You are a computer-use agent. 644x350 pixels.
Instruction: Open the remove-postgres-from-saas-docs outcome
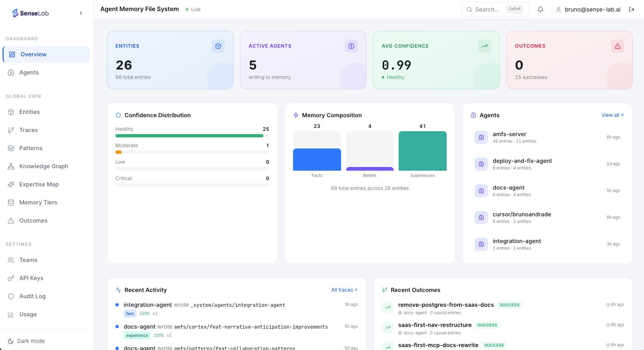pyautogui.click(x=445, y=305)
